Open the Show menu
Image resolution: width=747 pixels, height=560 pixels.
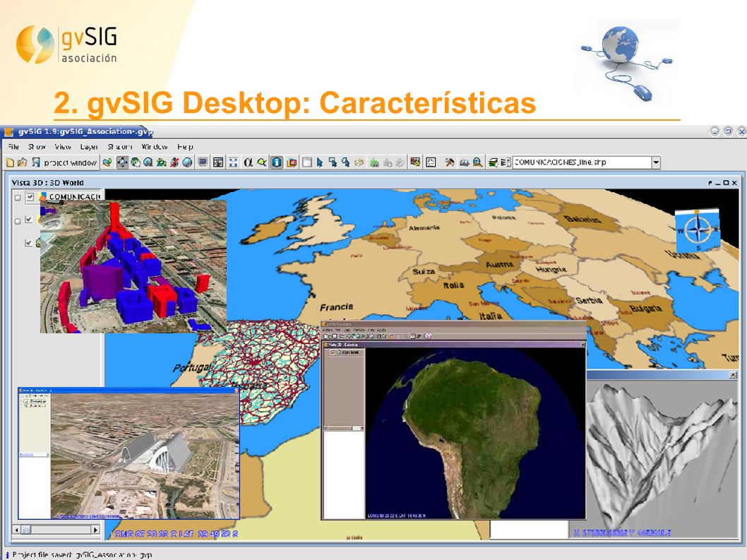pos(37,147)
